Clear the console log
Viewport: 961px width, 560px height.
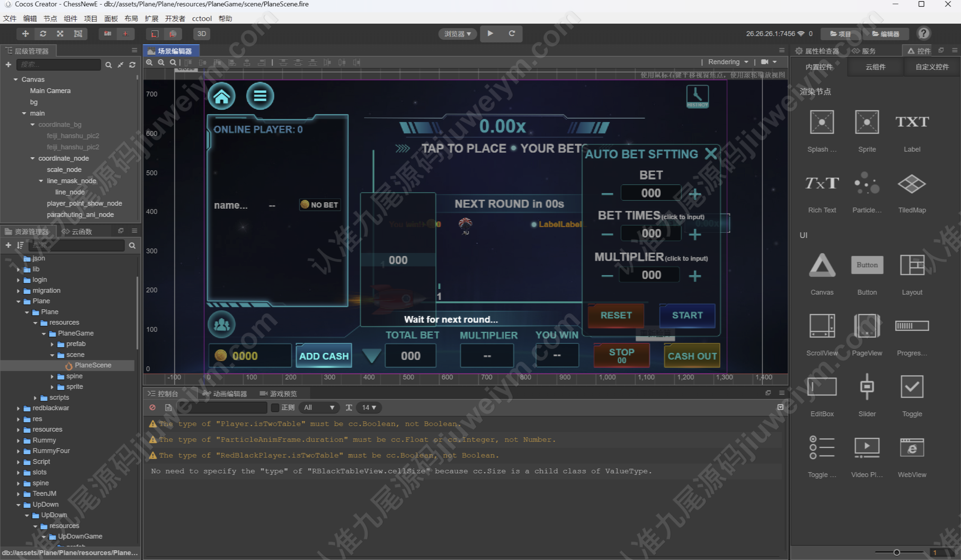[152, 408]
